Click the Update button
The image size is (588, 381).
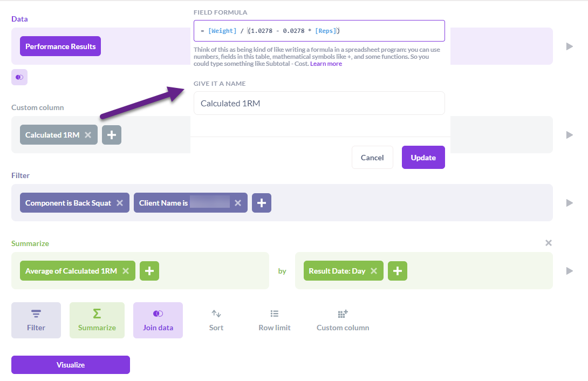click(x=423, y=158)
